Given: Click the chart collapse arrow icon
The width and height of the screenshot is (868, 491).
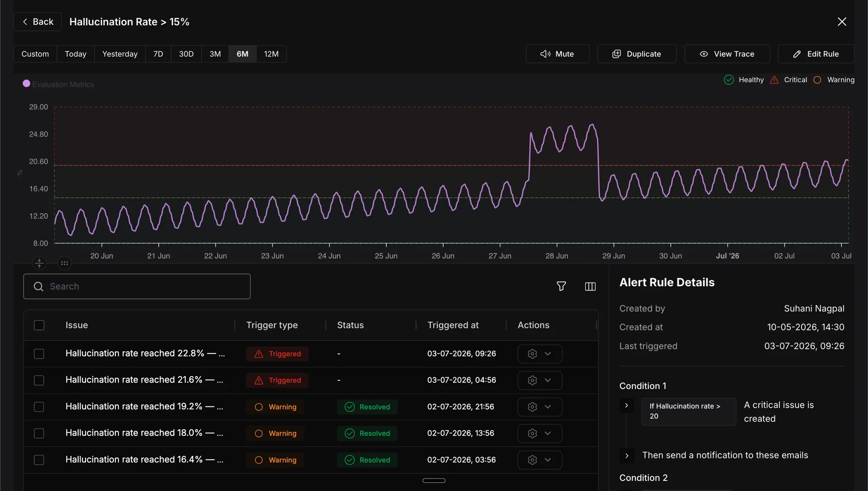Looking at the screenshot, I should tap(39, 263).
